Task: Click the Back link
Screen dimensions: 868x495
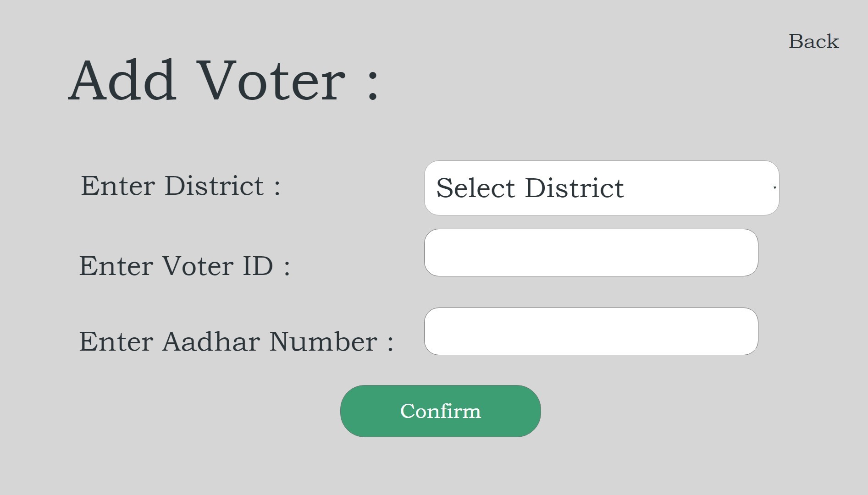Action: pos(813,41)
